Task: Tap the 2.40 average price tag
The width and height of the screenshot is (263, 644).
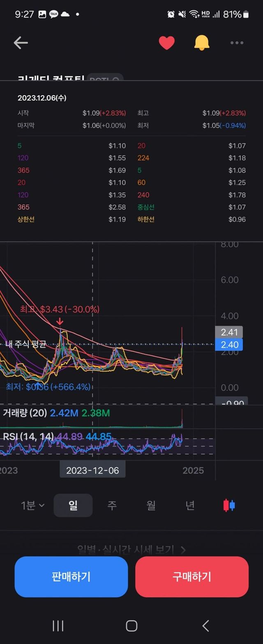Action: (229, 345)
